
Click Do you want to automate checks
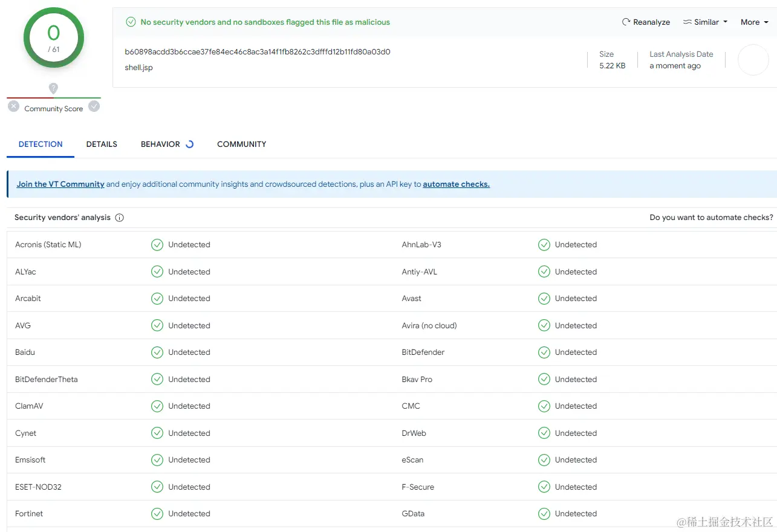711,218
